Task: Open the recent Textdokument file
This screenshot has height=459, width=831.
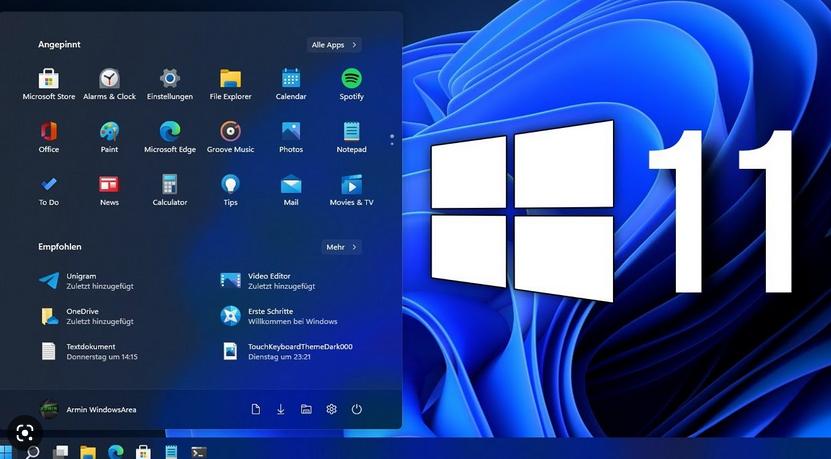Action: (x=89, y=351)
